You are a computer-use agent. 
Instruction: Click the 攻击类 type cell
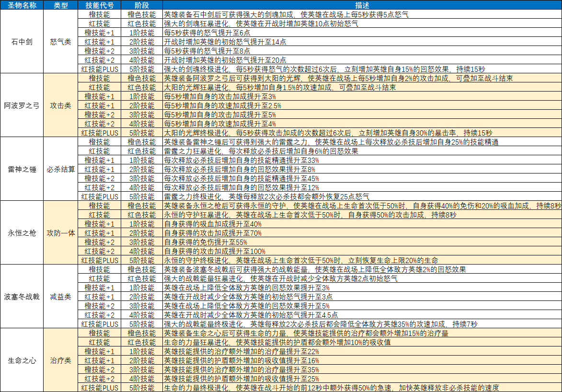[60, 105]
